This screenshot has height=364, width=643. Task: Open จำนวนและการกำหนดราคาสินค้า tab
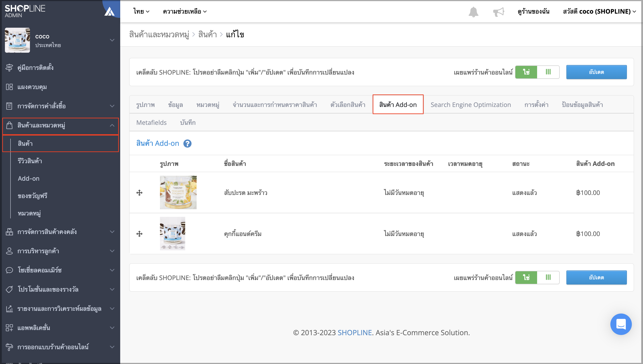[x=275, y=105]
